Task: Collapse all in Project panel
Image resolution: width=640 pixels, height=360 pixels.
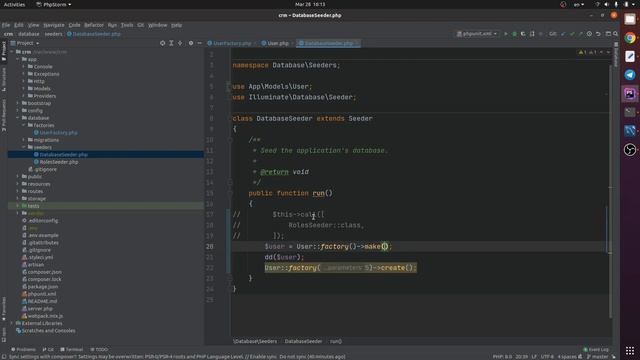Action: tap(180, 43)
